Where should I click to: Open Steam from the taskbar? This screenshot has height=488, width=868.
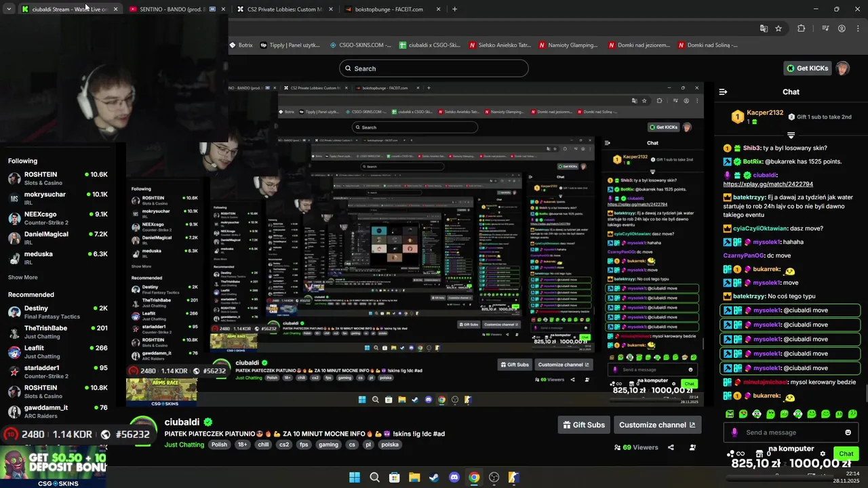tap(434, 477)
